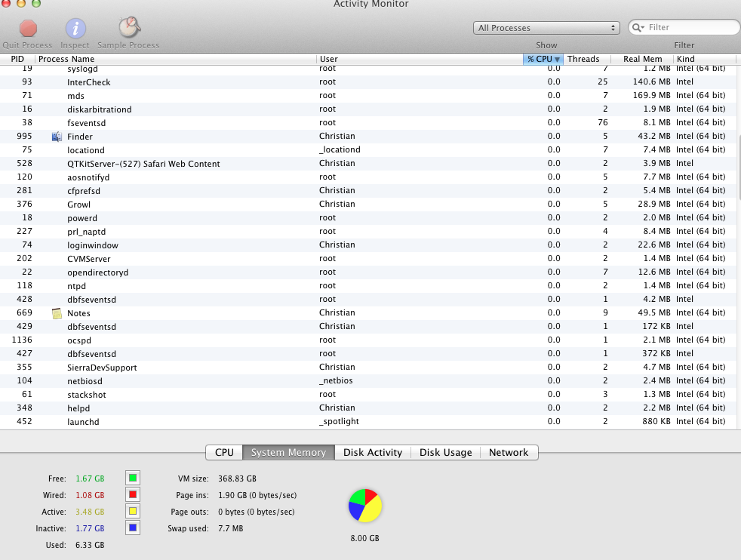Click the 8.00 GB total label

tap(364, 538)
